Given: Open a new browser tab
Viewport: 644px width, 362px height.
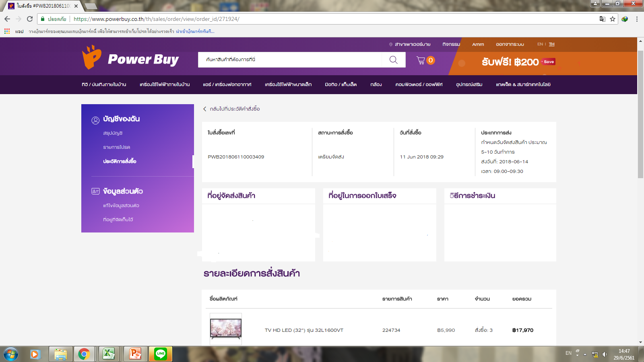Looking at the screenshot, I should click(91, 6).
